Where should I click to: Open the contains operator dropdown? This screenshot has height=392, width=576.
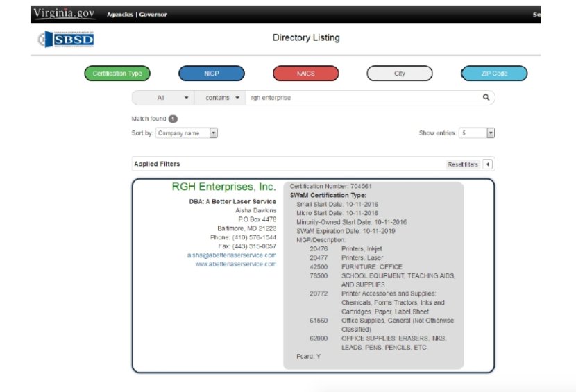[x=220, y=98]
